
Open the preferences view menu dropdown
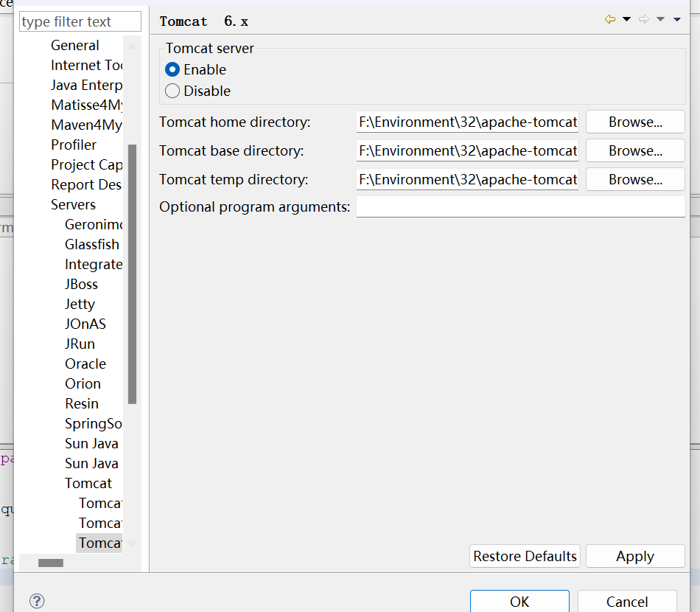coord(677,19)
